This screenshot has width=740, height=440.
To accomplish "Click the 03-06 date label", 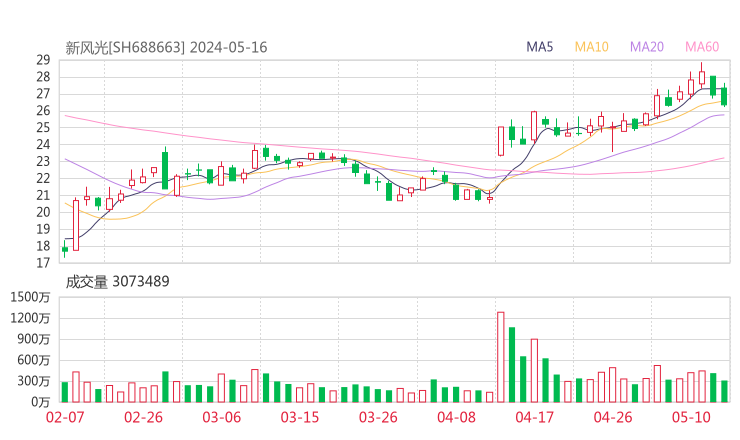I will (x=221, y=417).
